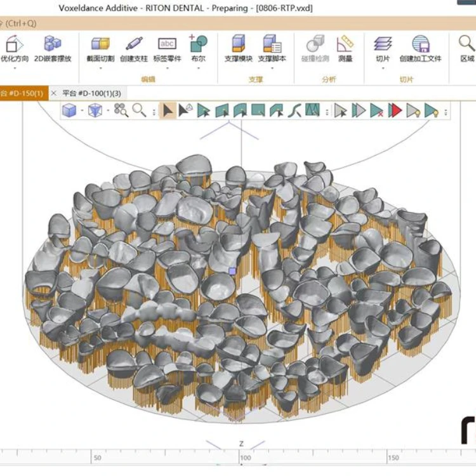Click the double triangle icon

359,110
